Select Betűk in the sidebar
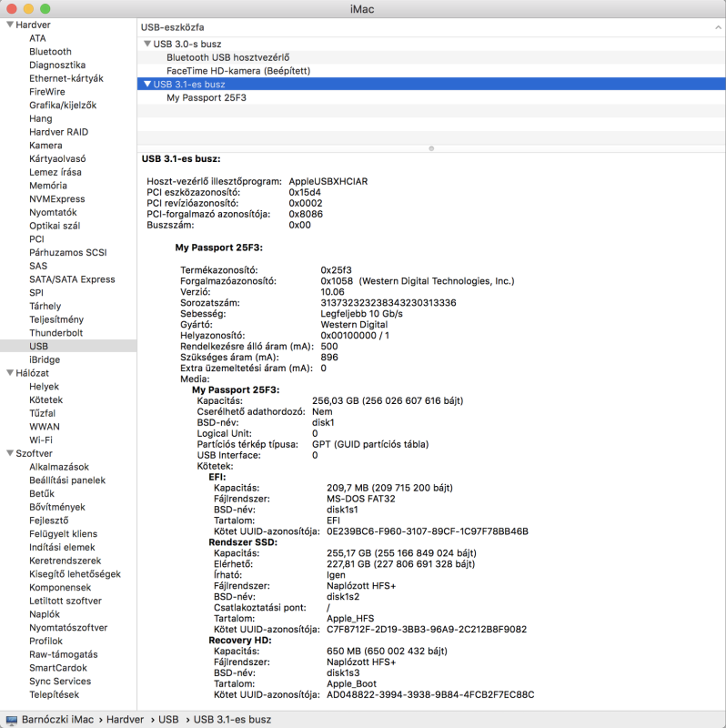 [42, 494]
